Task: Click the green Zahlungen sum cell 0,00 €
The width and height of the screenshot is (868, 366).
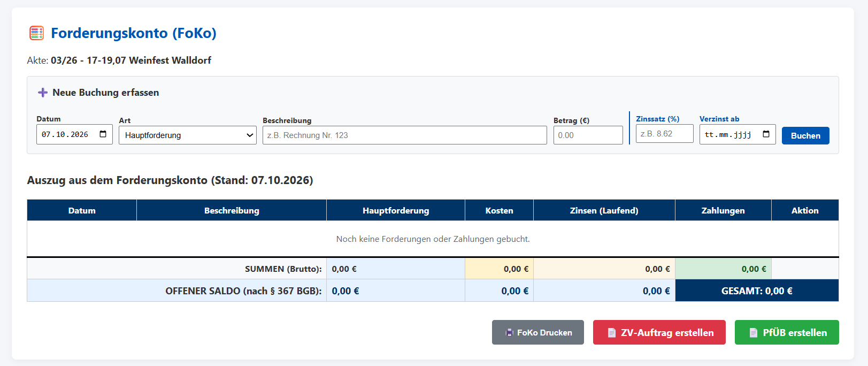Action: pyautogui.click(x=723, y=269)
